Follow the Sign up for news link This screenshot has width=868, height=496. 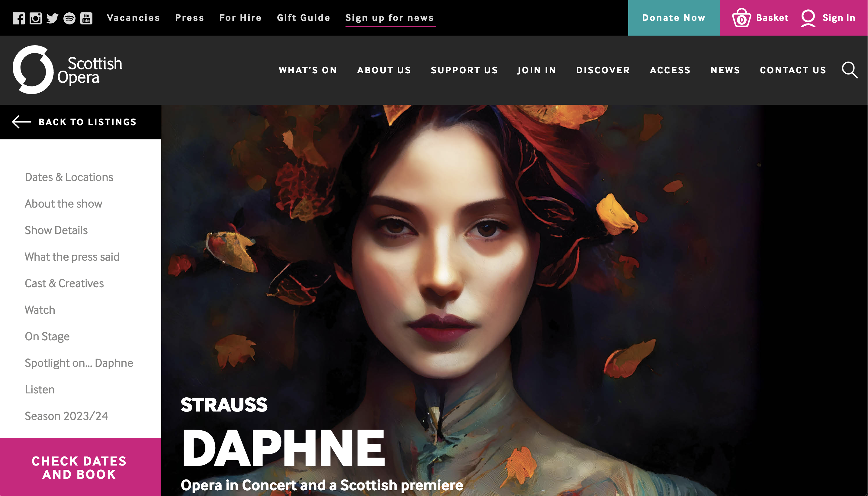click(390, 18)
